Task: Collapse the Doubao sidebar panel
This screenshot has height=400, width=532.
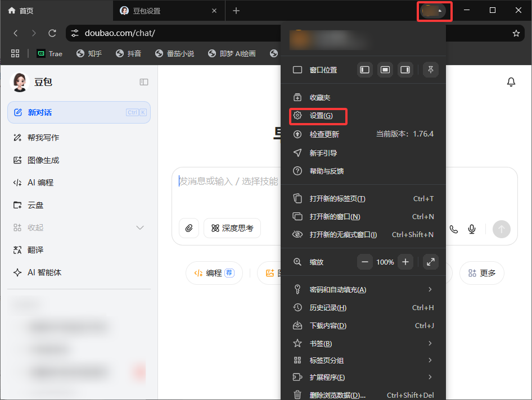Action: click(x=144, y=82)
